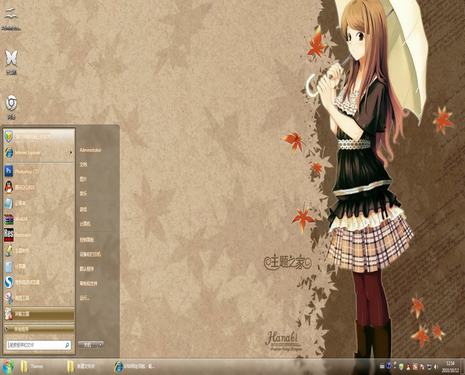Viewport: 465px width, 375px height.
Task: Select the Run... entry
Action: [84, 298]
